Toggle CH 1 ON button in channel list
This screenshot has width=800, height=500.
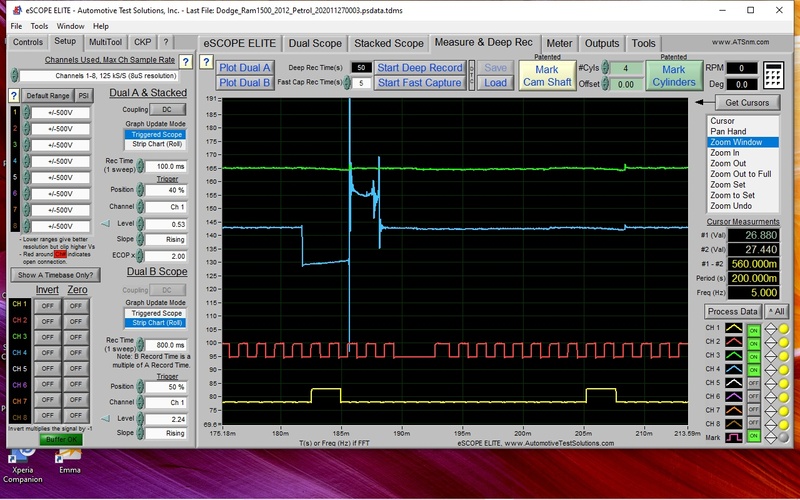pyautogui.click(x=754, y=330)
